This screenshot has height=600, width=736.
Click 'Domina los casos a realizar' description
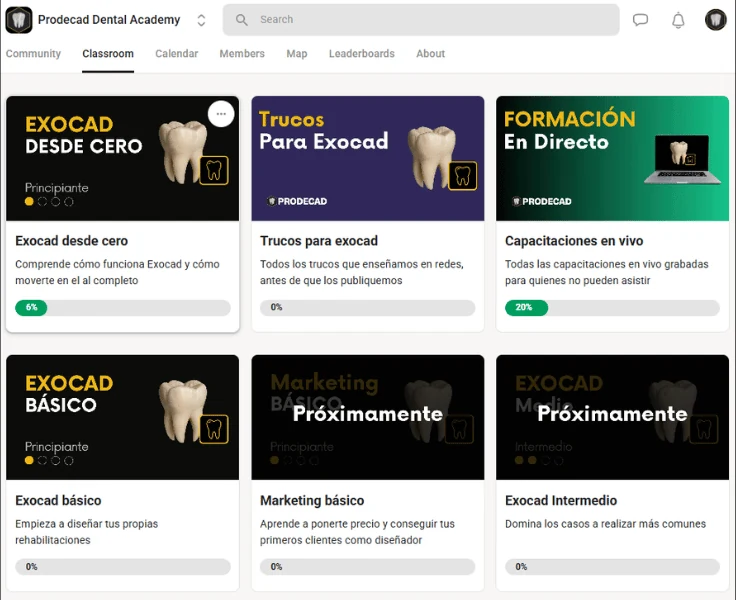(x=606, y=524)
